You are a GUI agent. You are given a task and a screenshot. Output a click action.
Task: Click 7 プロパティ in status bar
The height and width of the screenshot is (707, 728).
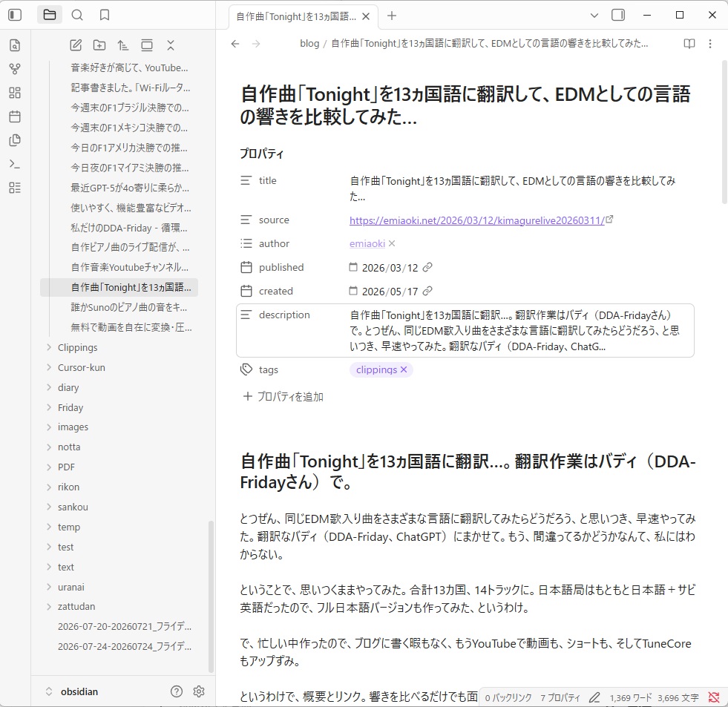[560, 697]
